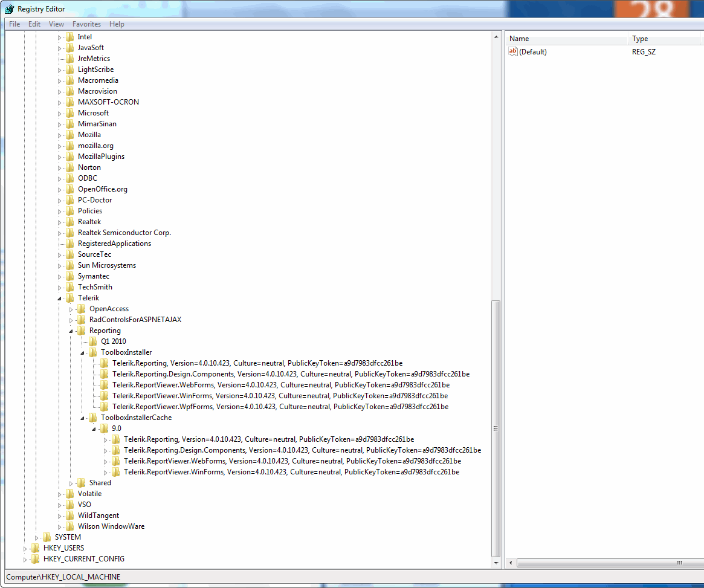Click the Shared folder icon

pyautogui.click(x=82, y=483)
